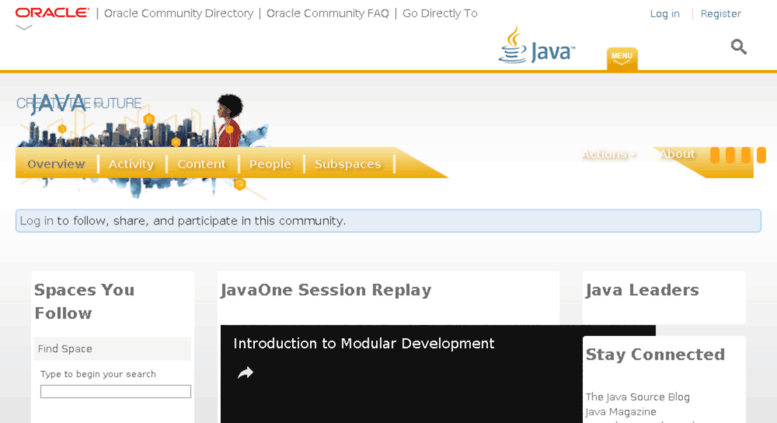
Task: Click the Java coffee cup logo
Action: point(536,46)
